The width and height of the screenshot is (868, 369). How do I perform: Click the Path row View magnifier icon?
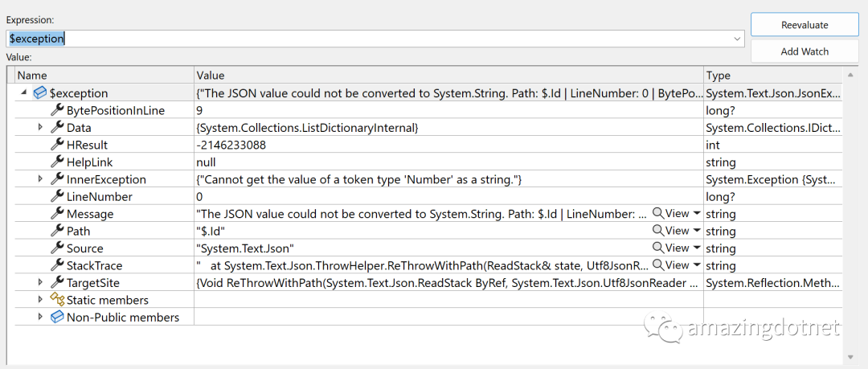pyautogui.click(x=658, y=232)
